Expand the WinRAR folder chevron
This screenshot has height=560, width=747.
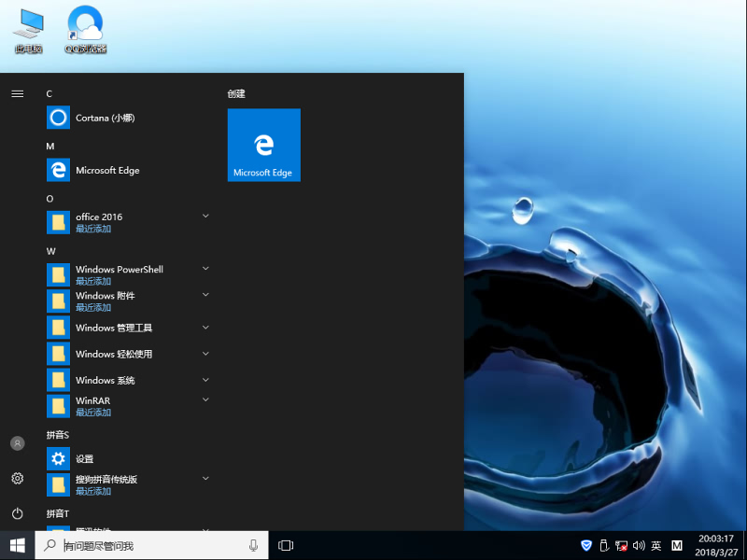[205, 400]
